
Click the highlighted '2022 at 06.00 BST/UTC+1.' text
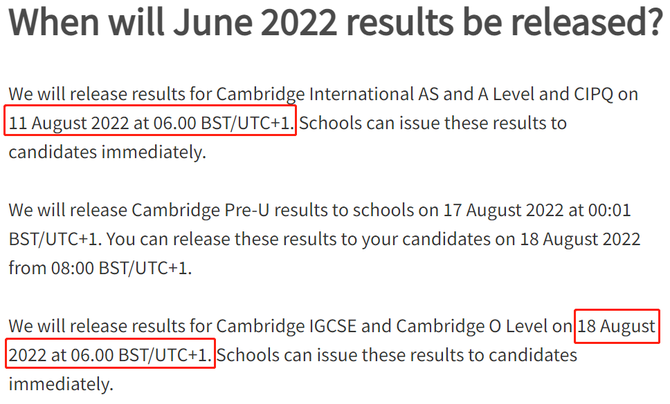point(110,354)
